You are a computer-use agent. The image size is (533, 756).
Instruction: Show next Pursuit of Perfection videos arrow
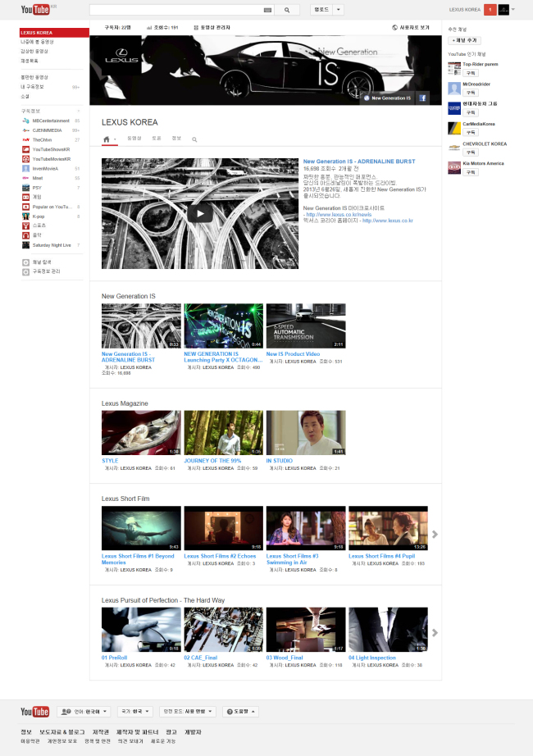[435, 632]
